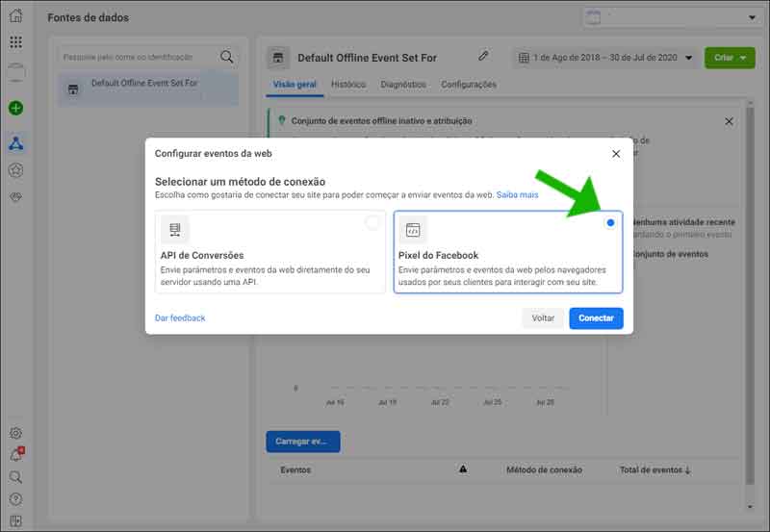Click the blue Conectar button
Image resolution: width=770 pixels, height=532 pixels.
click(596, 318)
